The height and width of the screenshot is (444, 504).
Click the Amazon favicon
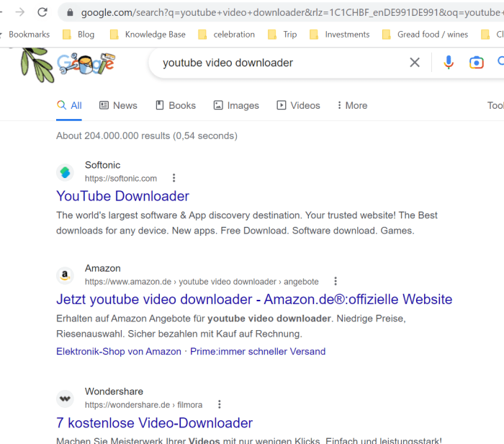65,275
